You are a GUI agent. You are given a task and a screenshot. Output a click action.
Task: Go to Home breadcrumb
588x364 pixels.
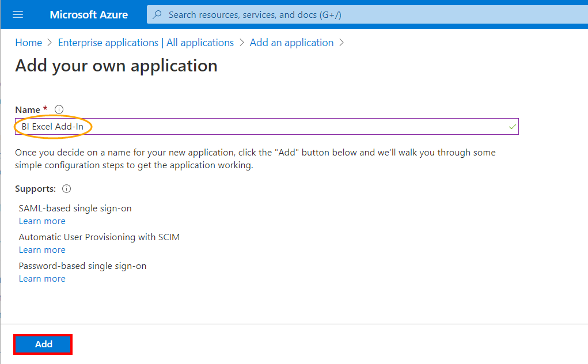pos(28,43)
